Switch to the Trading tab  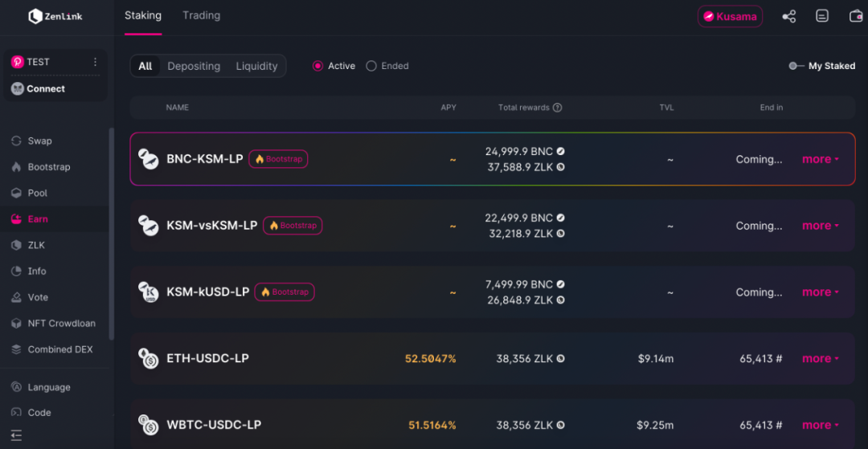pos(201,15)
